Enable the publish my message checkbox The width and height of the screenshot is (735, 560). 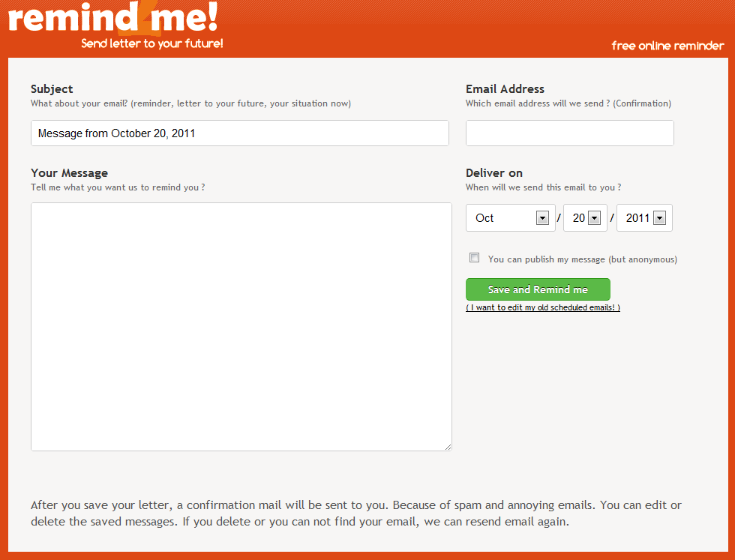click(474, 258)
